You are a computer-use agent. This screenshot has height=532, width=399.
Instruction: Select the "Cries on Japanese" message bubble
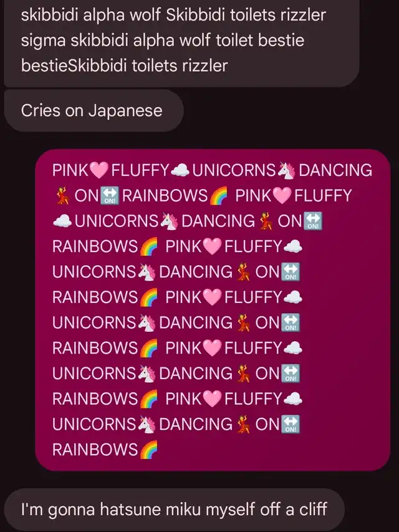pyautogui.click(x=94, y=110)
